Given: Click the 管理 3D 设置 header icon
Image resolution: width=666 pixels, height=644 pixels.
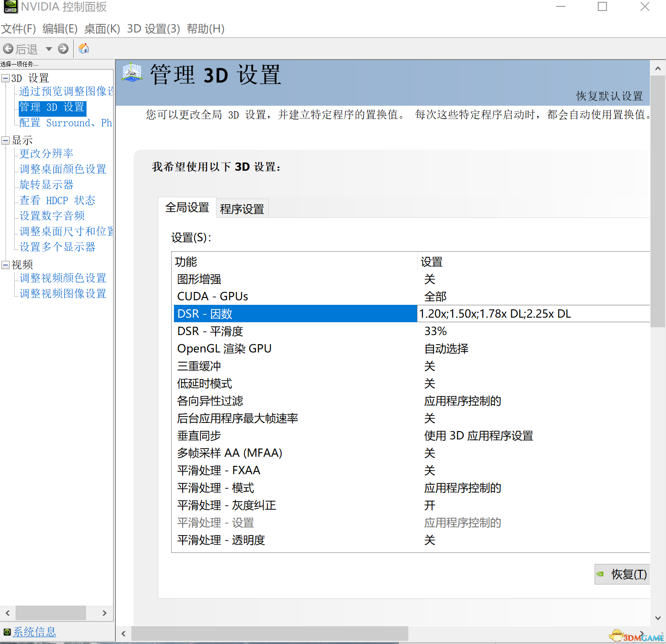Looking at the screenshot, I should click(132, 72).
